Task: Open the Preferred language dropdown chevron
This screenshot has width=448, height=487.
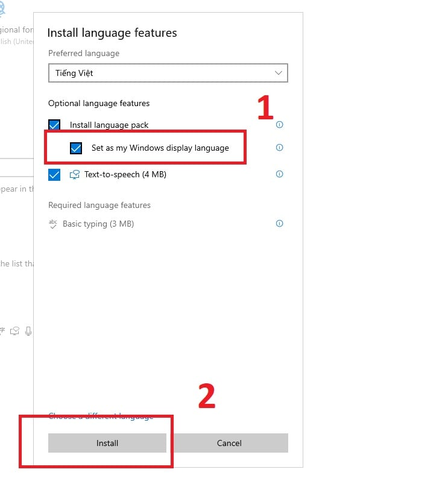Action: click(278, 73)
